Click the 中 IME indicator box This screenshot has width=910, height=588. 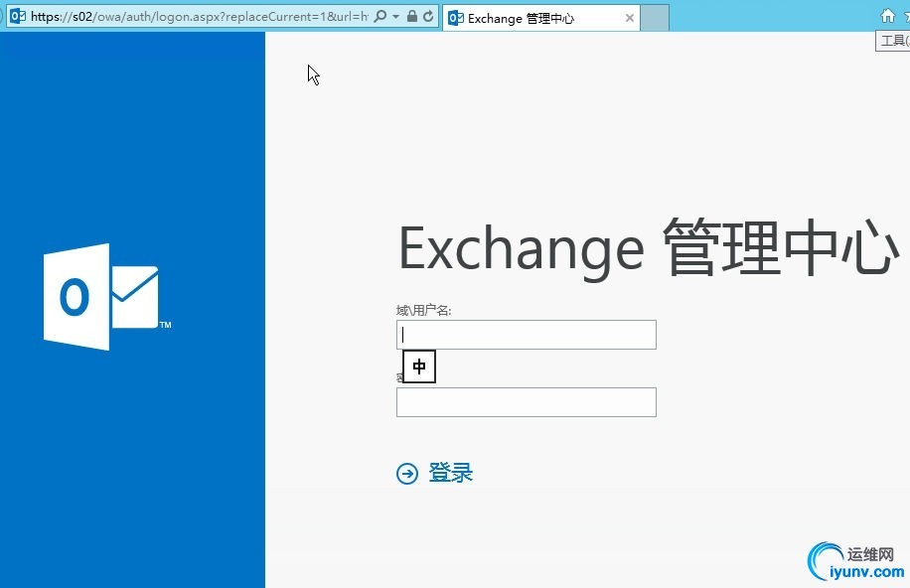(419, 367)
